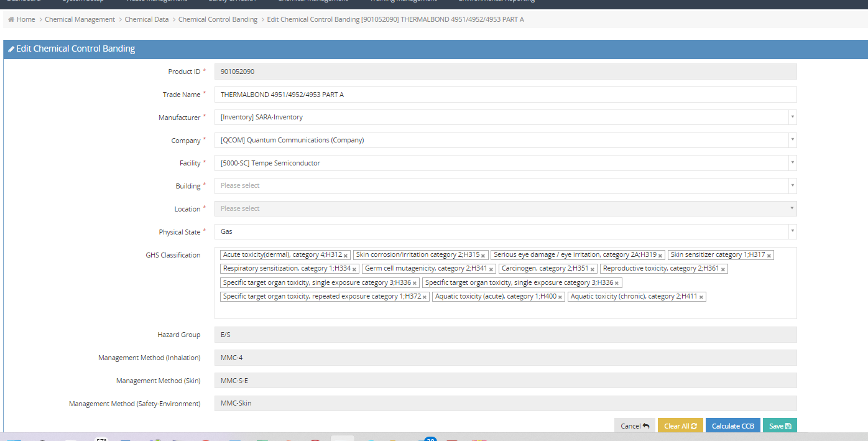The image size is (868, 441).
Task: Click the Calculate CCB button
Action: 732,425
